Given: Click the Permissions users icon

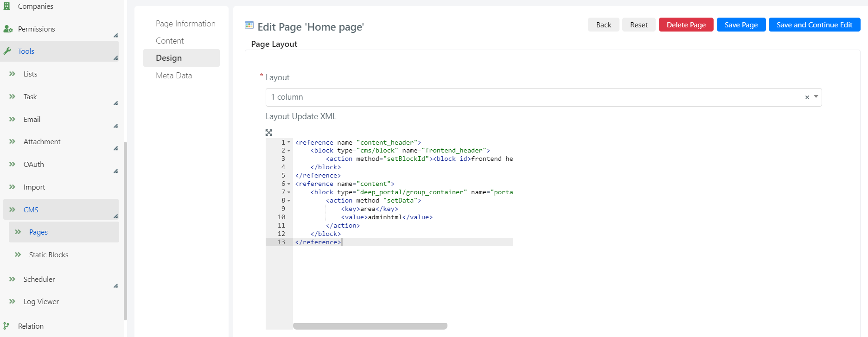Looking at the screenshot, I should point(8,29).
